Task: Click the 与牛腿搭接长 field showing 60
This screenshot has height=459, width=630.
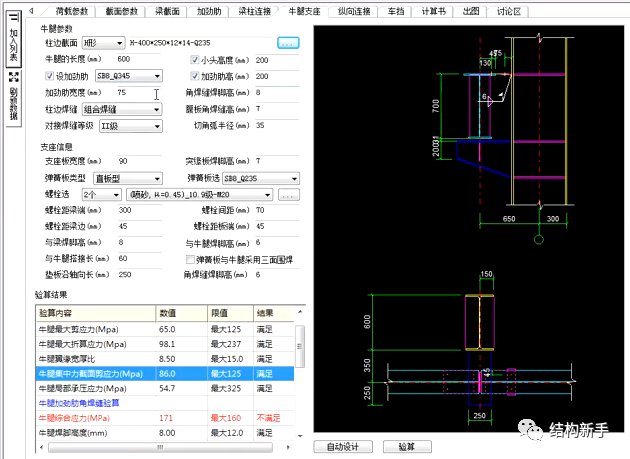Action: coord(139,258)
